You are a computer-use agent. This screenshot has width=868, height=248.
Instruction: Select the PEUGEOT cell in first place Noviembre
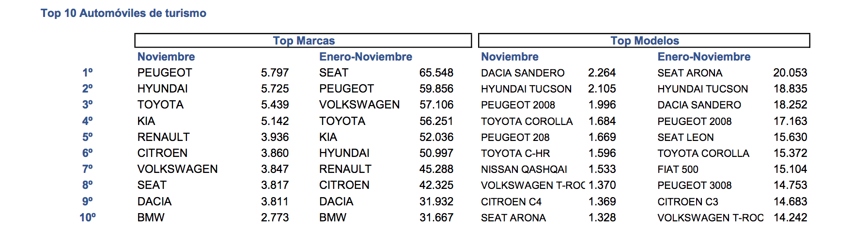(165, 73)
